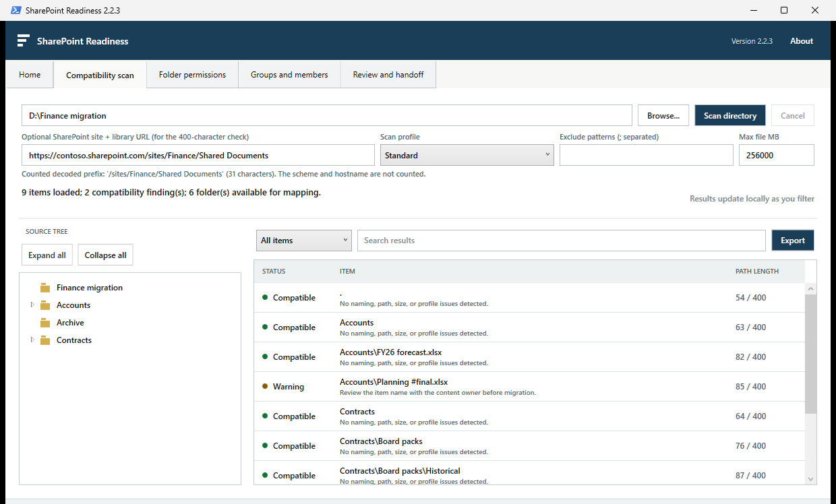836x504 pixels.
Task: Click the SOURCE TREE heading
Action: [47, 232]
